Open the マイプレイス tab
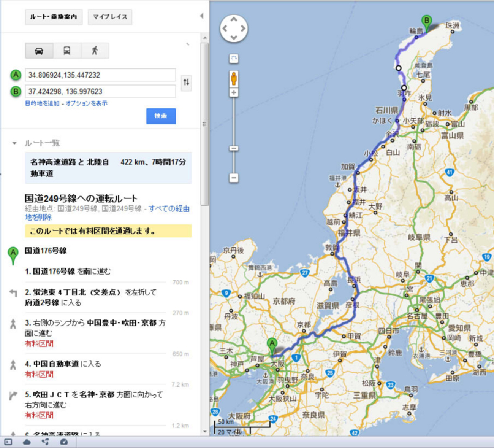 click(110, 17)
